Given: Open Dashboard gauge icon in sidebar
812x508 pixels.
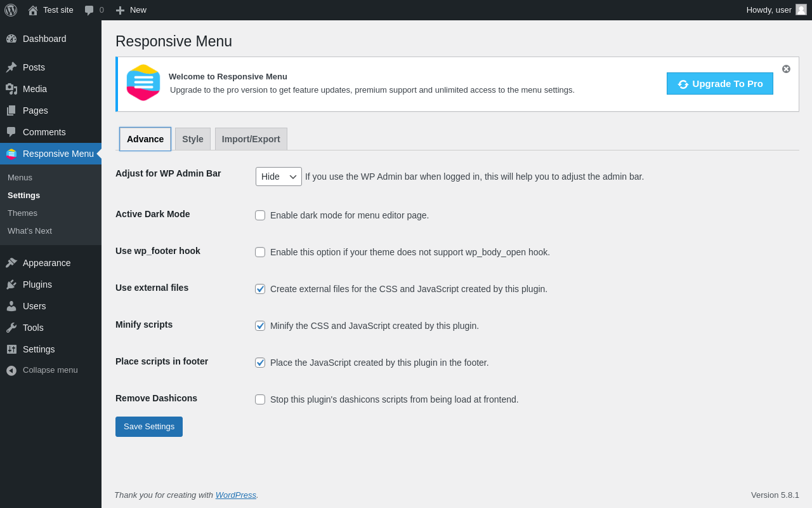Looking at the screenshot, I should (11, 39).
